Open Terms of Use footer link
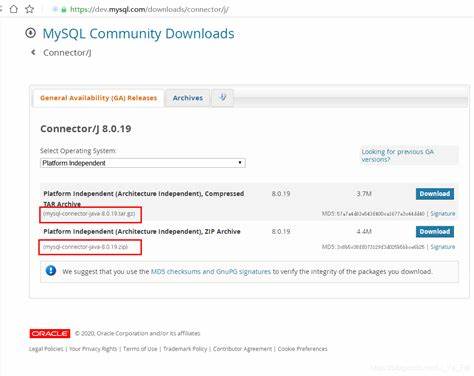474x376 pixels. 140,349
